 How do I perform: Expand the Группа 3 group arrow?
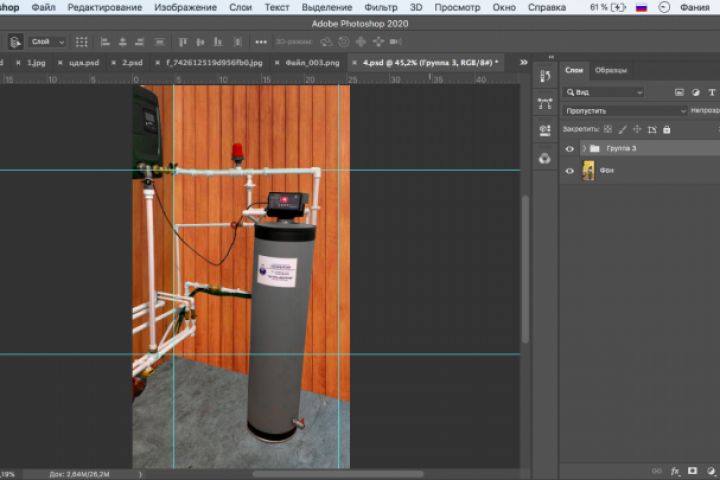click(x=583, y=148)
